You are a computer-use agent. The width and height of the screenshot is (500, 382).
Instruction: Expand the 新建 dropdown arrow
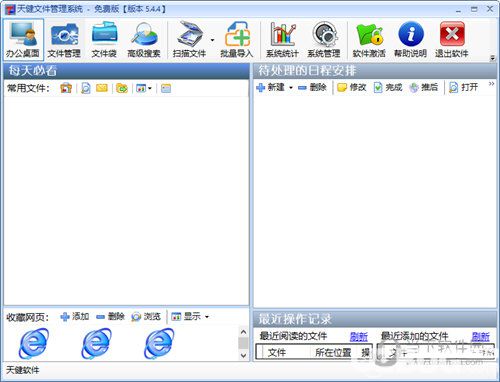pyautogui.click(x=291, y=88)
